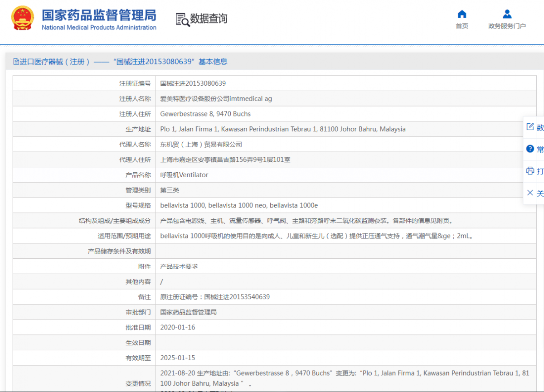Viewport: 544px width, 392px height.
Task: Click expiry date 2025-01-15
Action: coord(178,358)
